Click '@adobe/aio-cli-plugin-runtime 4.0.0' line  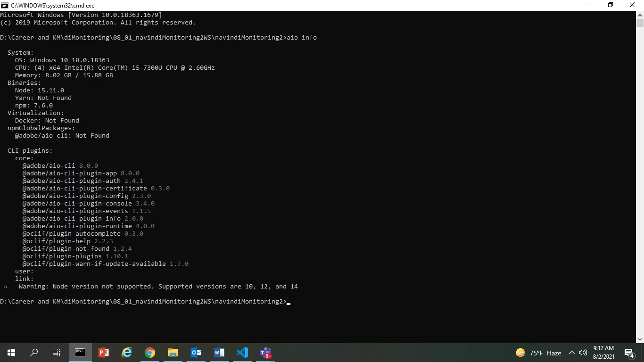tap(89, 226)
